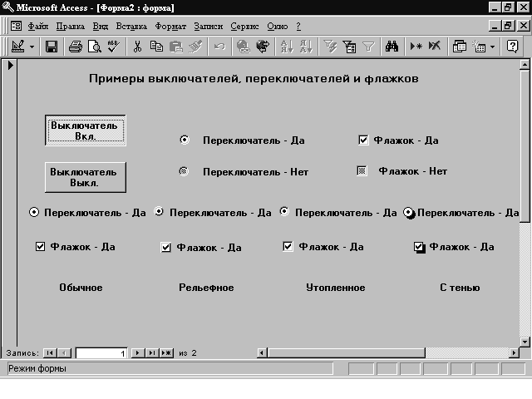The width and height of the screenshot is (532, 399).
Task: Go to the previous record
Action: point(64,352)
